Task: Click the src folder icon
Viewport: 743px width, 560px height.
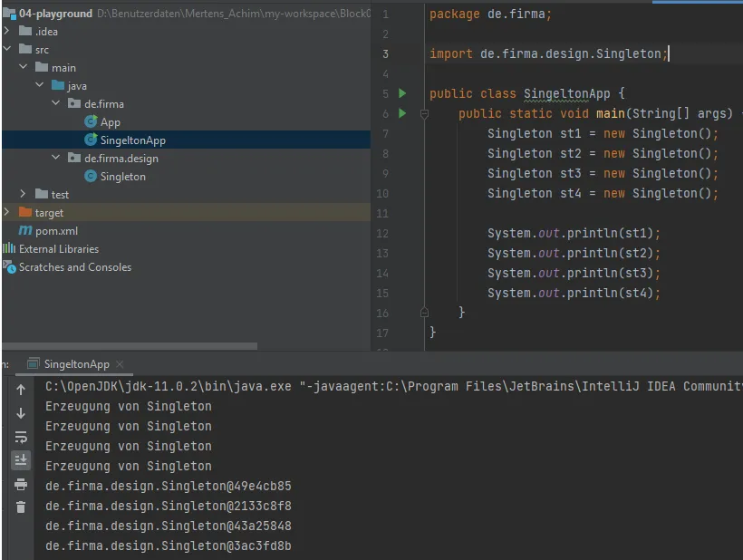Action: pyautogui.click(x=25, y=49)
